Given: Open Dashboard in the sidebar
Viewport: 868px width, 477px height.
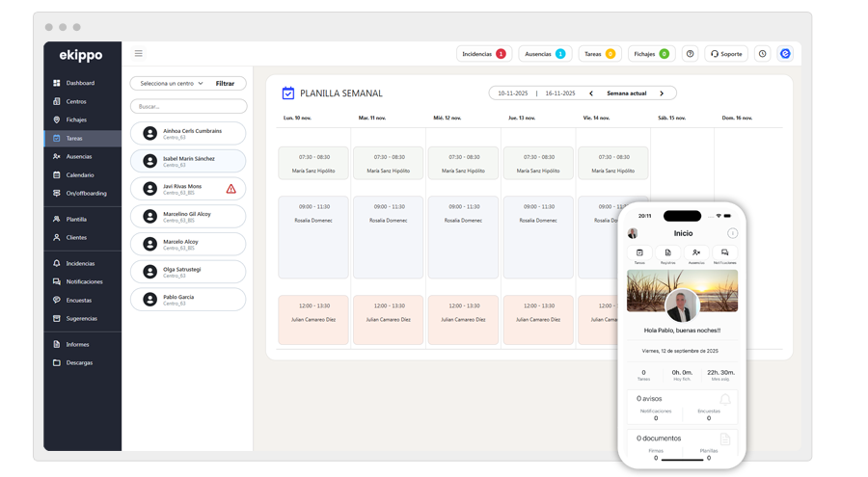Looking at the screenshot, I should (80, 83).
